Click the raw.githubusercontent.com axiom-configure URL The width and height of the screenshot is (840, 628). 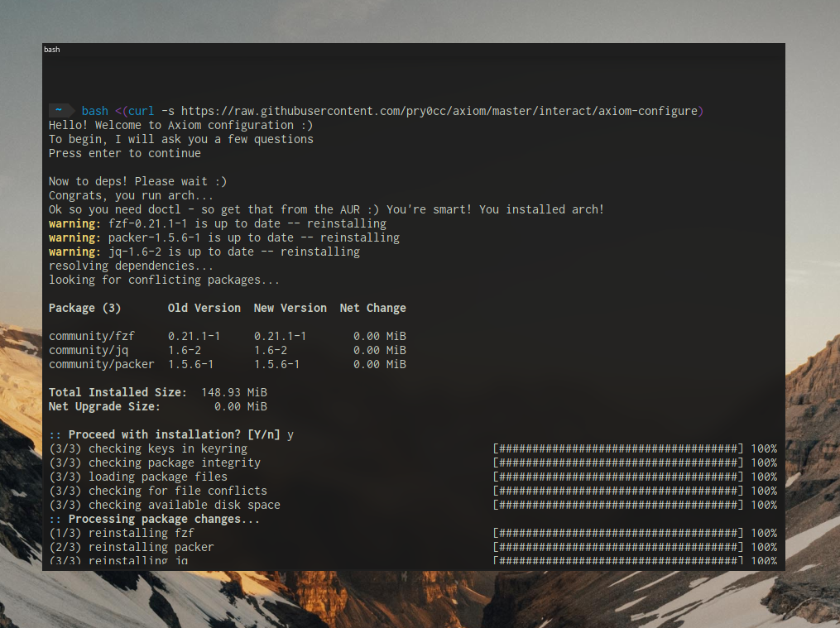[439, 111]
